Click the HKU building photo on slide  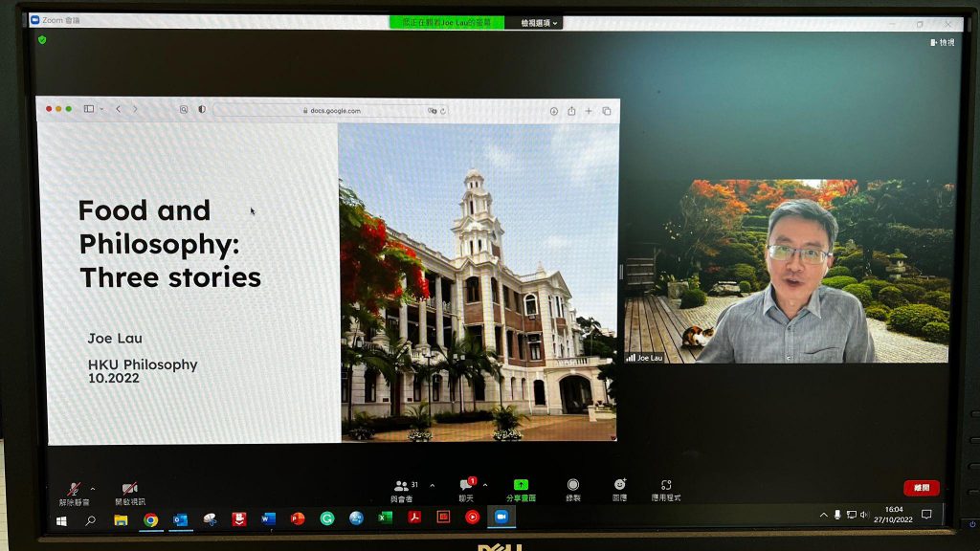pos(479,282)
